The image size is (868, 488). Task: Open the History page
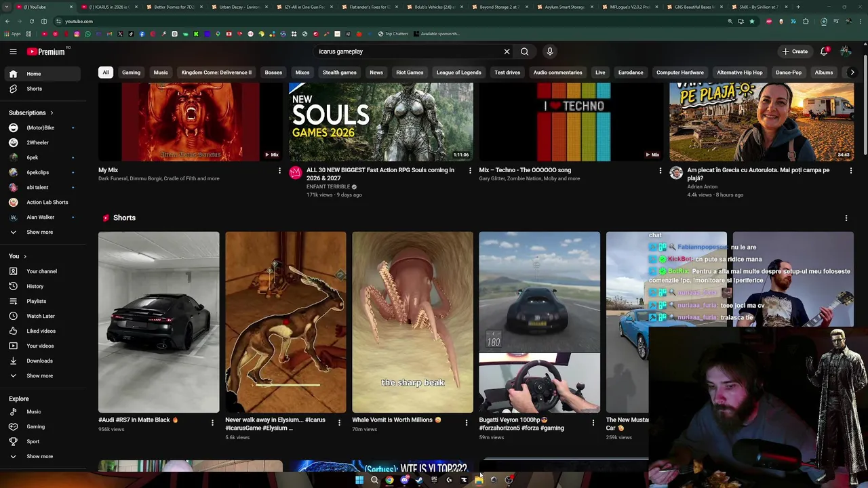[x=43, y=286]
